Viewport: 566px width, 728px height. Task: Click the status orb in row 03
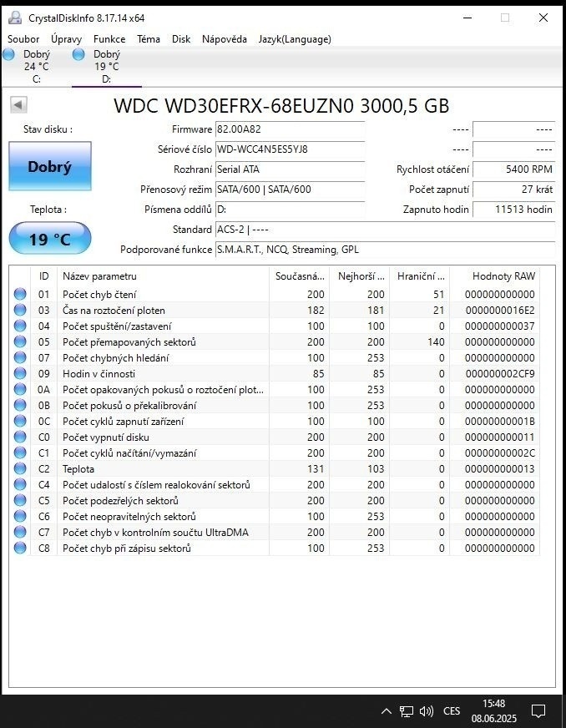pyautogui.click(x=20, y=310)
